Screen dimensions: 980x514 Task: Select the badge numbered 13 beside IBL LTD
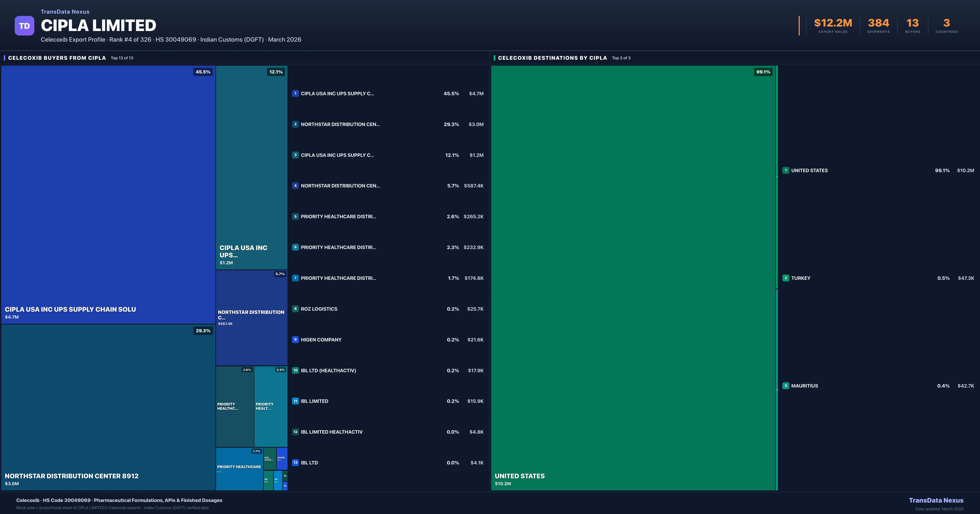point(296,463)
